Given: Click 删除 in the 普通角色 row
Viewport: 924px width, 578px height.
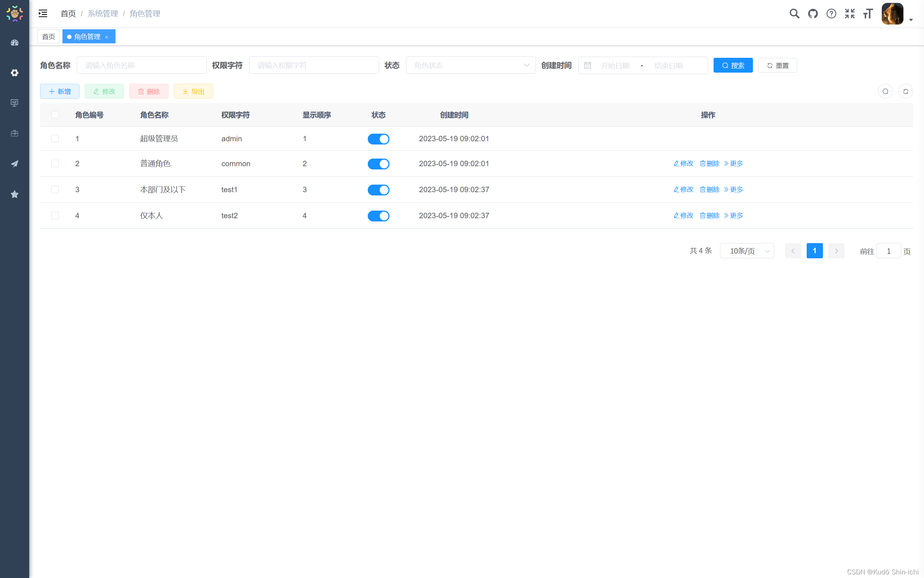Looking at the screenshot, I should point(709,164).
